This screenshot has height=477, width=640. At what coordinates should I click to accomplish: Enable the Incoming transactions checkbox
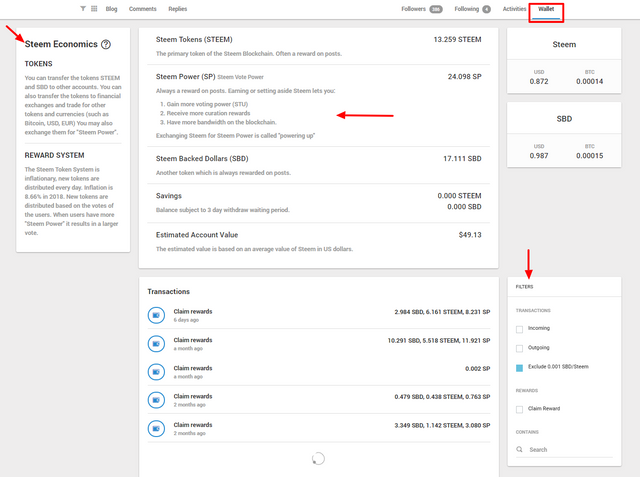[519, 329]
